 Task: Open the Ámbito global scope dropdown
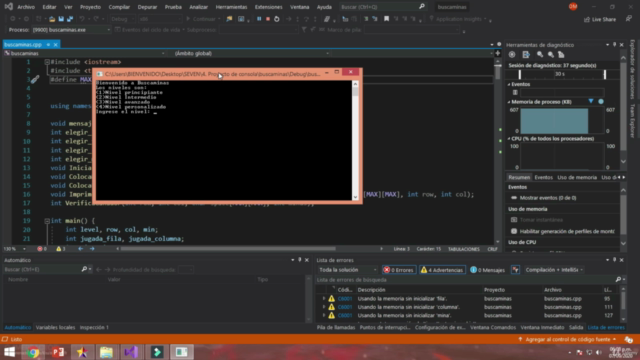click(x=251, y=53)
